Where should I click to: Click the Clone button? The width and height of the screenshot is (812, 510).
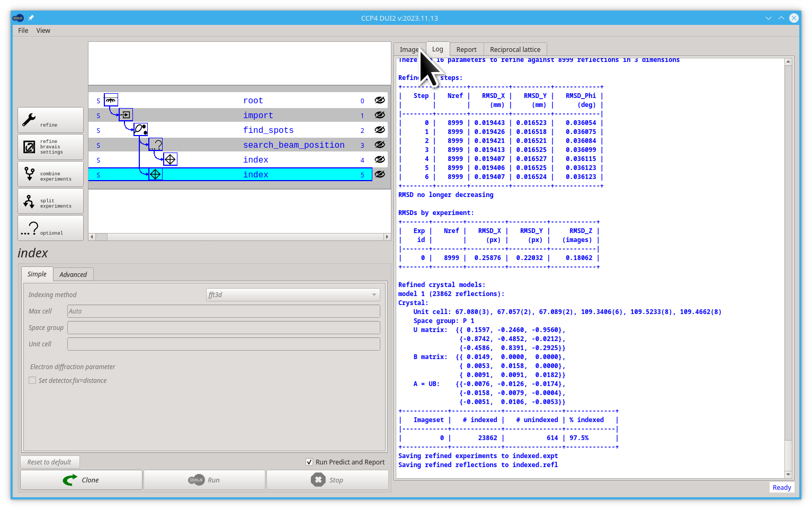[81, 480]
